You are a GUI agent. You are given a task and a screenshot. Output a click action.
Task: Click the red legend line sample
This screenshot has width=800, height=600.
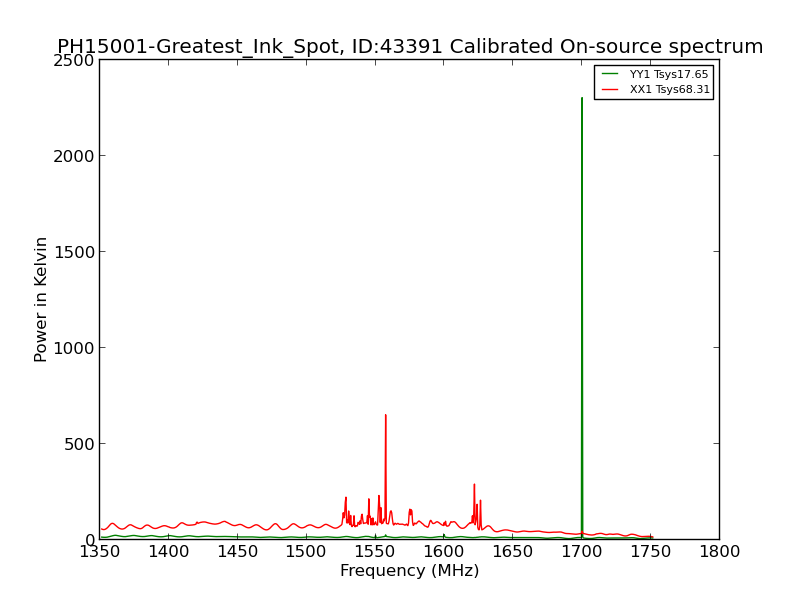tap(610, 89)
